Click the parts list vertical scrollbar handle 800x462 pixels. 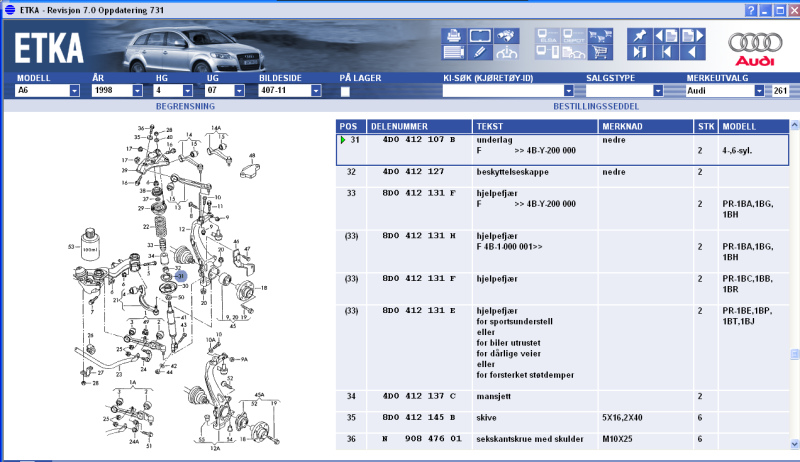coord(794,354)
